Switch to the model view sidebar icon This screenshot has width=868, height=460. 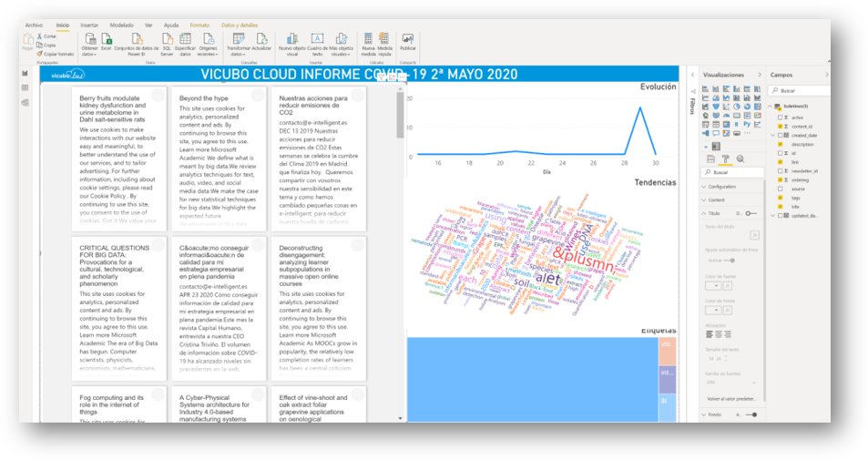point(25,102)
